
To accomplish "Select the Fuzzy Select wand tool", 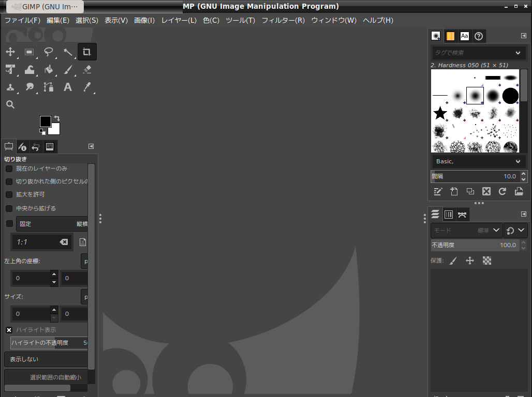I will point(68,52).
